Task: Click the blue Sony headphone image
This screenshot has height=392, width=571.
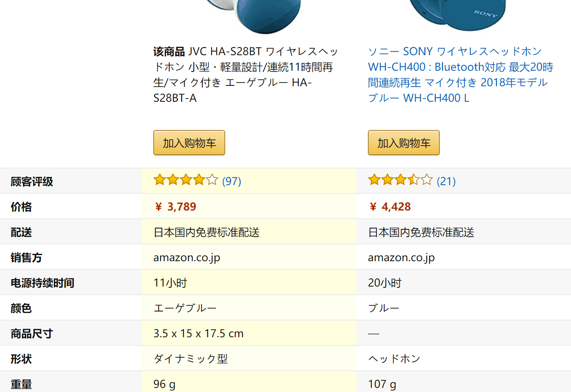Action: coord(458,12)
